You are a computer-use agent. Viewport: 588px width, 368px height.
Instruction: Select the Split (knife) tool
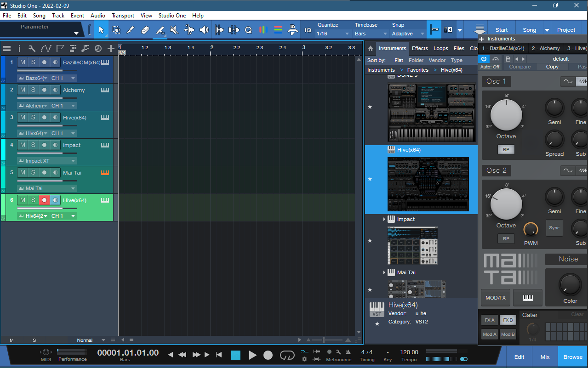(x=130, y=30)
